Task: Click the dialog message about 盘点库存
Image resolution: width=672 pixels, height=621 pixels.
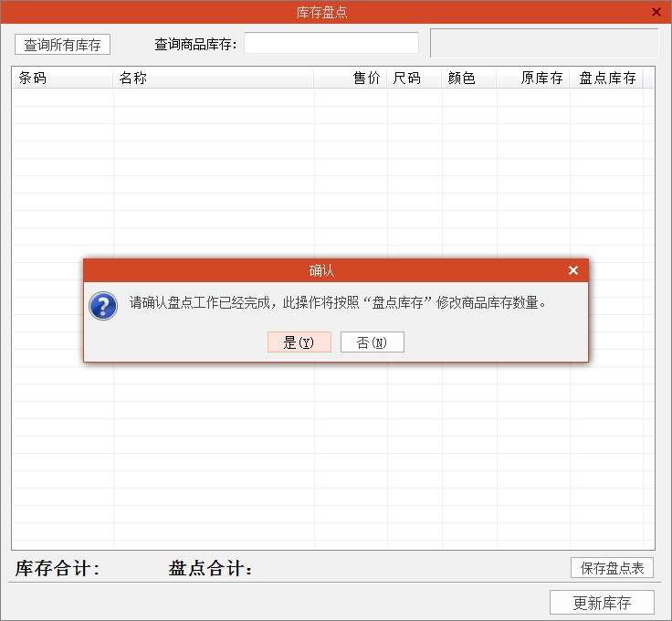Action: (x=338, y=303)
